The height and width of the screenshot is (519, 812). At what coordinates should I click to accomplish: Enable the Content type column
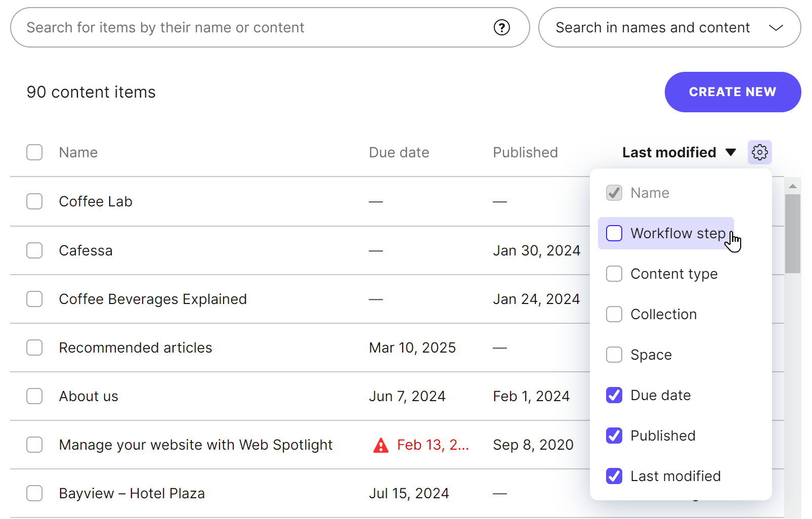pyautogui.click(x=614, y=274)
